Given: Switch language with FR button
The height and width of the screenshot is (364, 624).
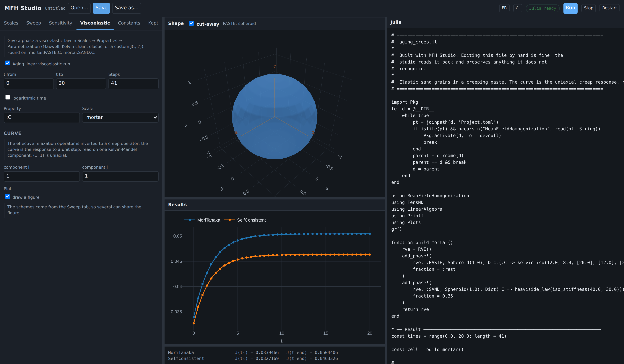Looking at the screenshot, I should (504, 8).
